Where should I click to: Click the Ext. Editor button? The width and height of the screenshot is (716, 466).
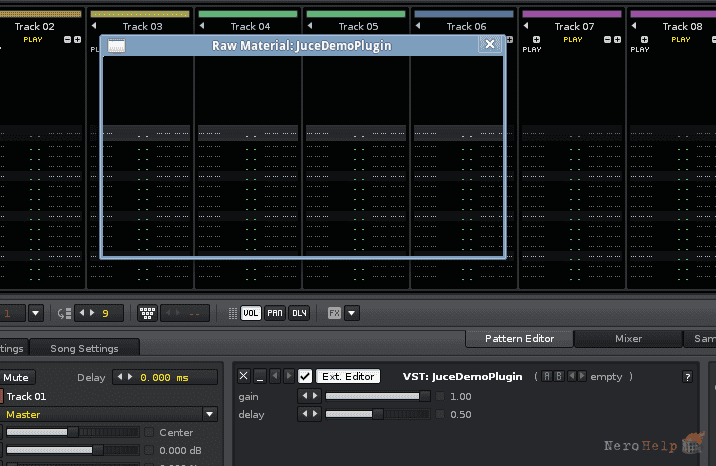point(348,377)
